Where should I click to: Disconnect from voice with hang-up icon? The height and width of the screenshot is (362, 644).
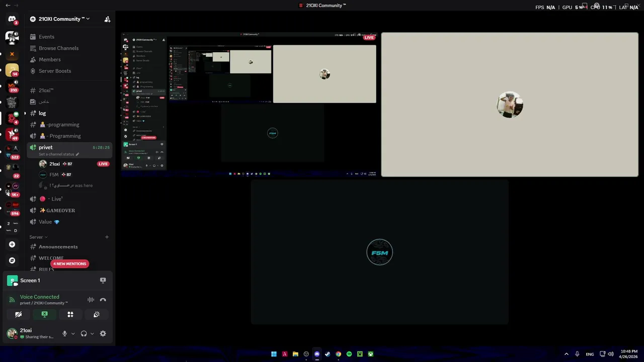coord(103,300)
